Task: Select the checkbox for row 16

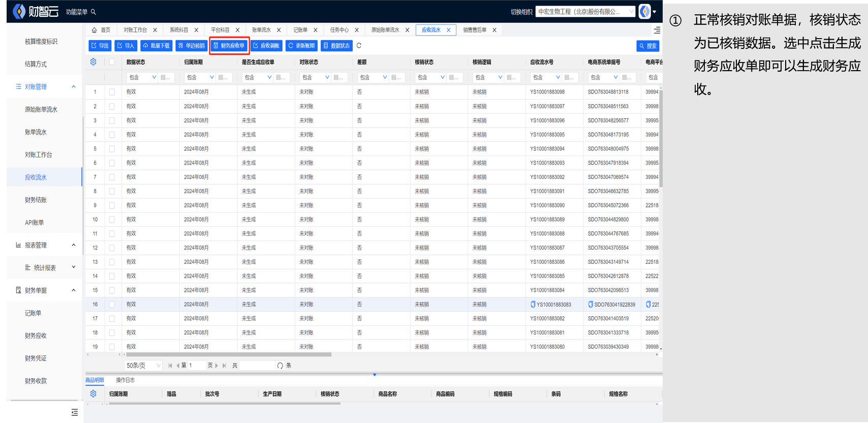Action: point(112,305)
